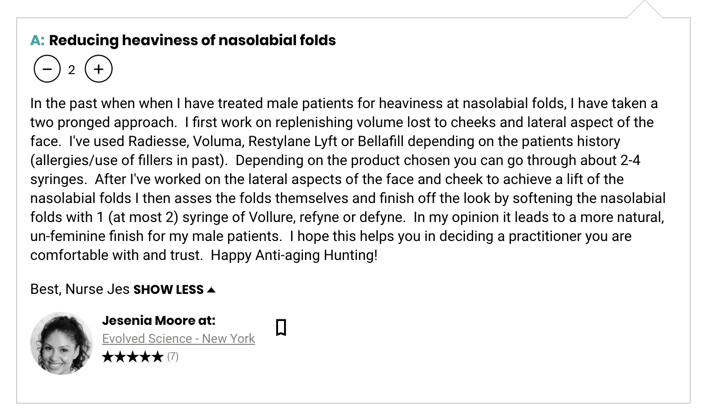The width and height of the screenshot is (713, 417).
Task: Click the fifth star in the rating
Action: [157, 357]
